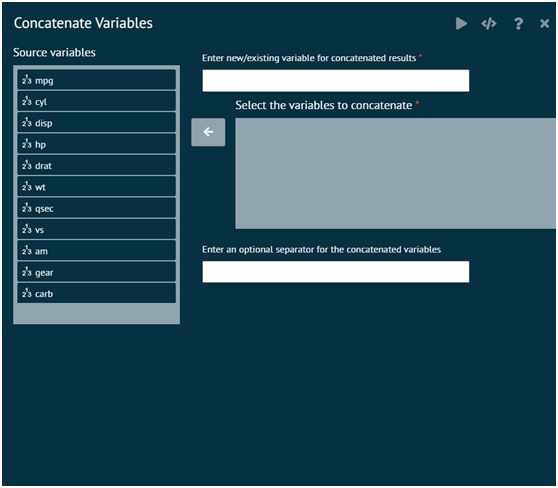
Task: Select the wt variable
Action: 96,187
